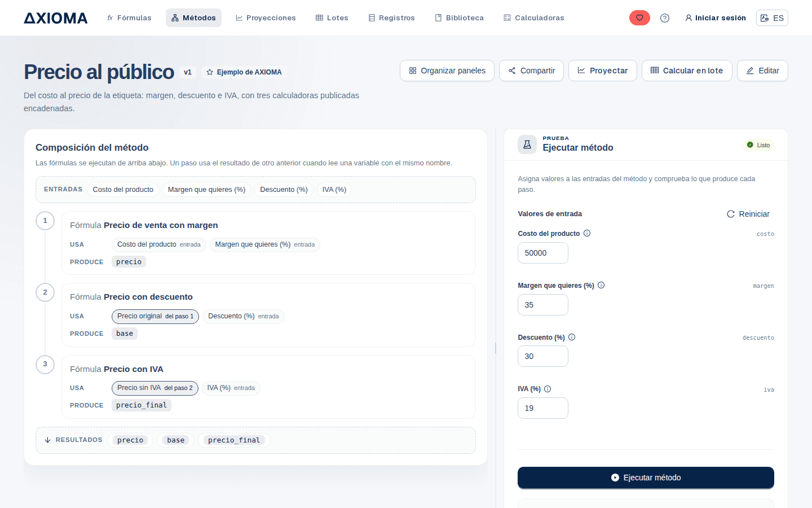Click the step 1 circle marker

(45, 221)
